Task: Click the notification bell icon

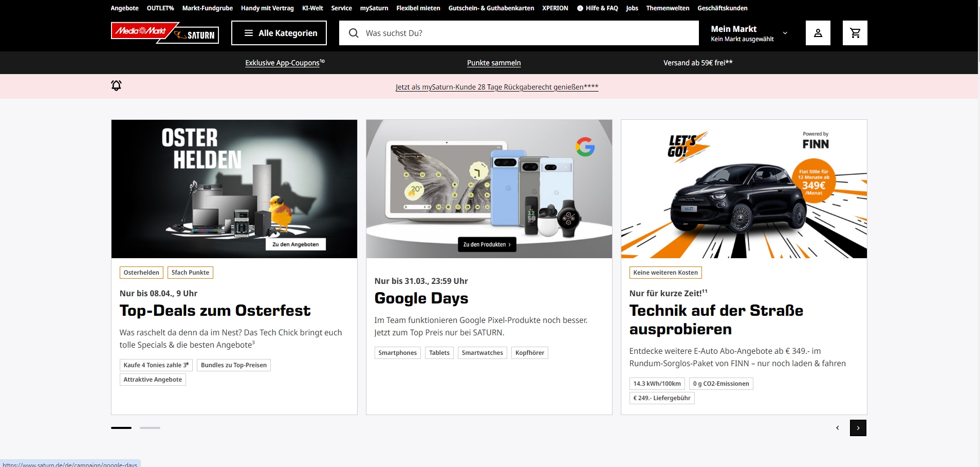Action: click(x=117, y=85)
